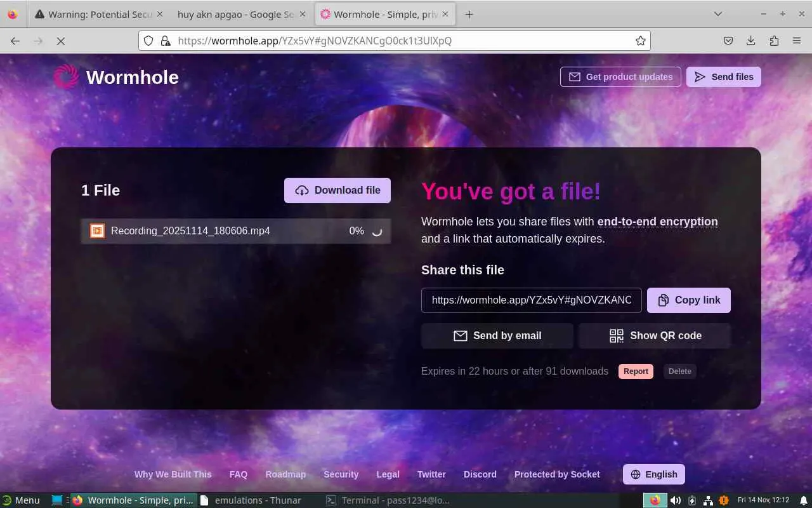The width and height of the screenshot is (812, 508).
Task: Go back to the previous page
Action: [x=15, y=41]
